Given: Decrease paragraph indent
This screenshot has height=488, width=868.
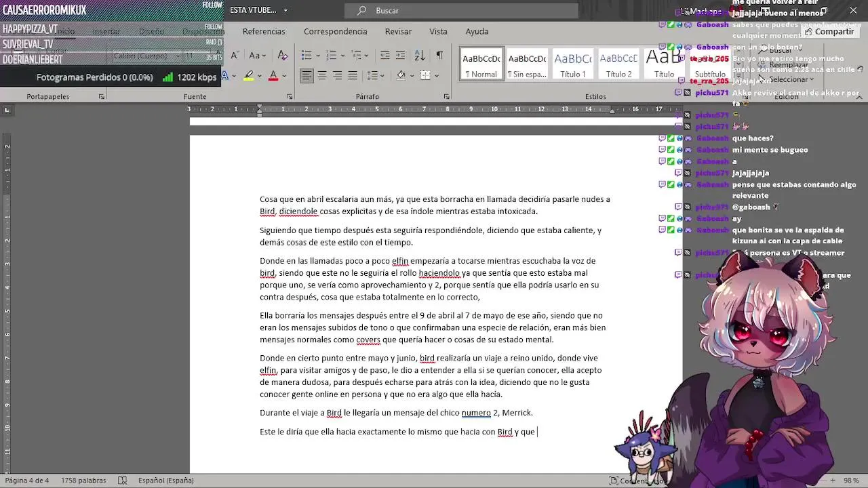Looking at the screenshot, I should tap(384, 56).
